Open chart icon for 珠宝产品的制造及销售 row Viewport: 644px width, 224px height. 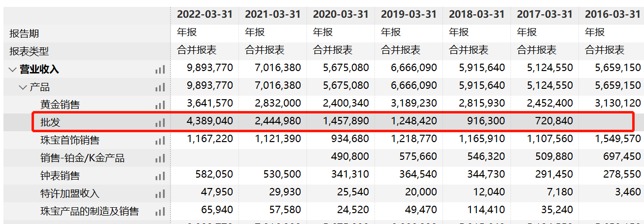click(x=160, y=212)
